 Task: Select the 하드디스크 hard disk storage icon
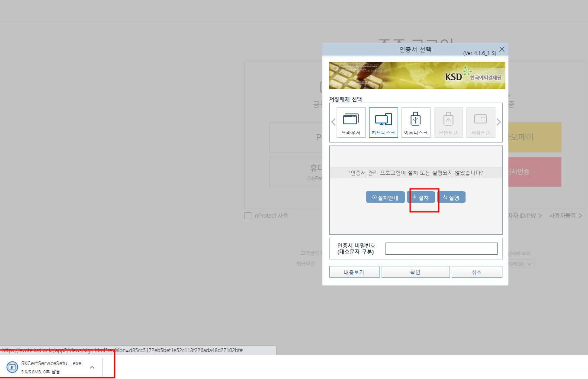tap(383, 122)
